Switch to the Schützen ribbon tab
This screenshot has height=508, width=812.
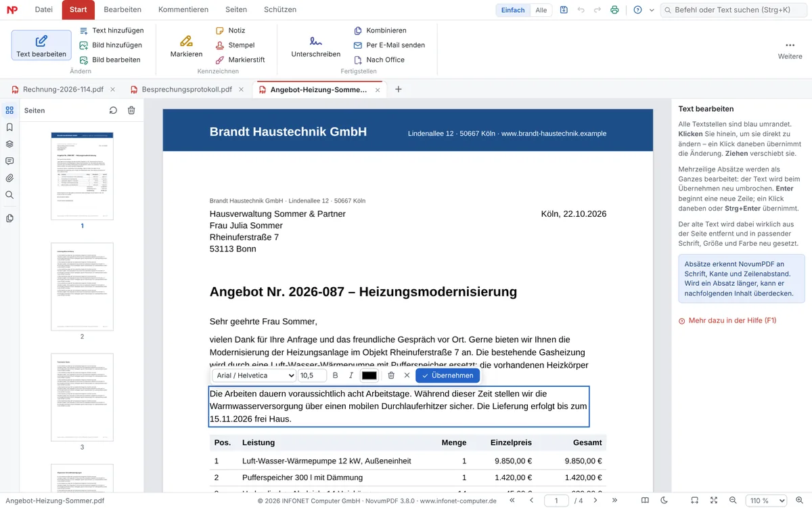click(279, 9)
